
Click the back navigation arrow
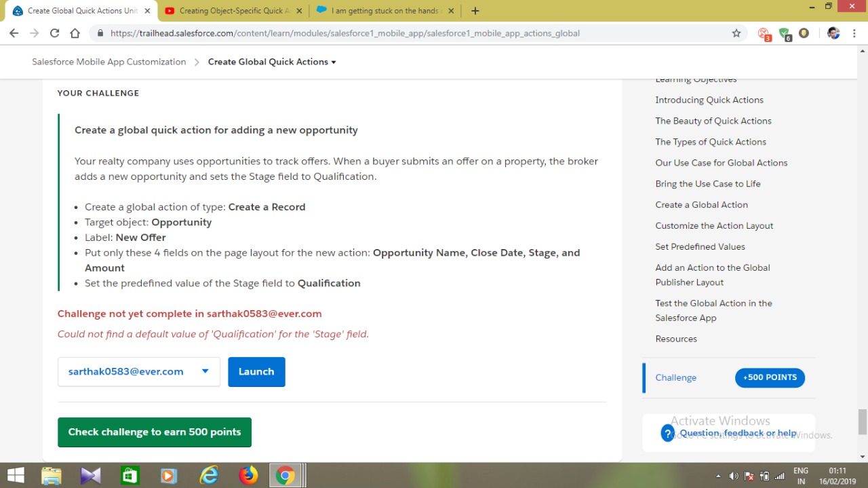click(x=14, y=33)
